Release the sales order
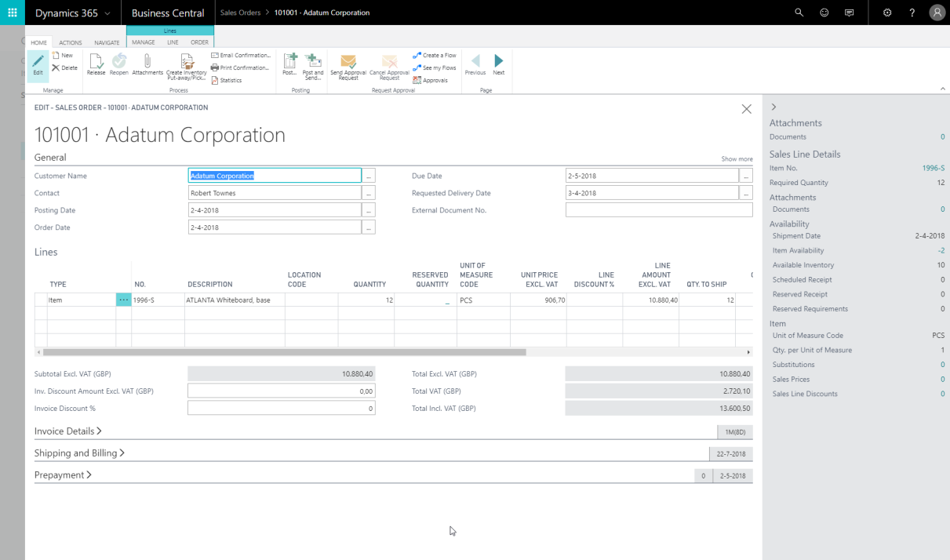This screenshot has height=560, width=950. click(x=96, y=65)
